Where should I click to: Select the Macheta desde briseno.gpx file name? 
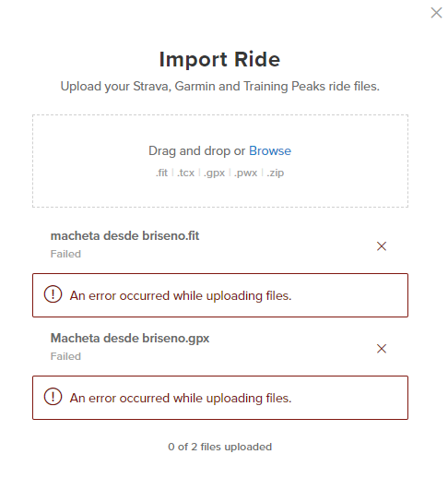(x=130, y=339)
